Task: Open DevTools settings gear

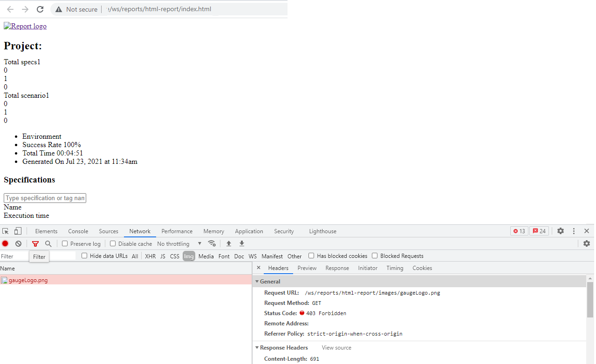Action: coord(560,231)
